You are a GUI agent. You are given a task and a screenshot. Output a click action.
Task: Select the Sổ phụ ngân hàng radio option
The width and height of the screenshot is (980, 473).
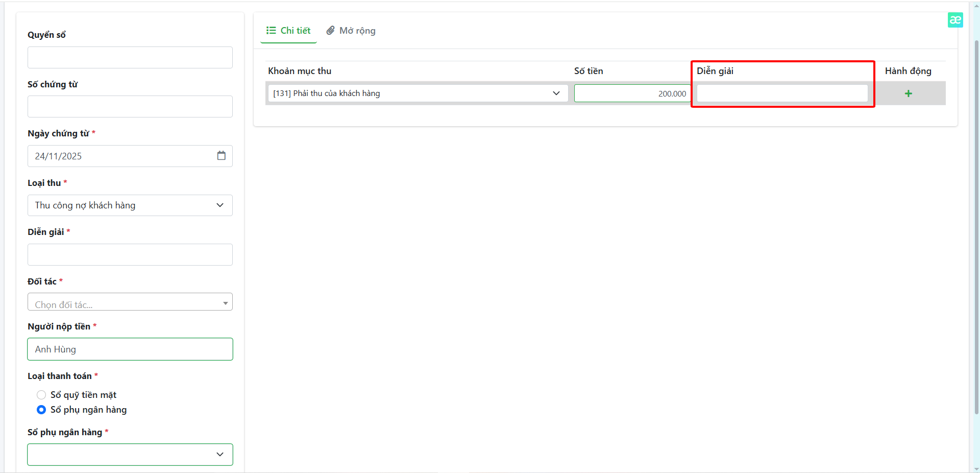click(x=41, y=410)
